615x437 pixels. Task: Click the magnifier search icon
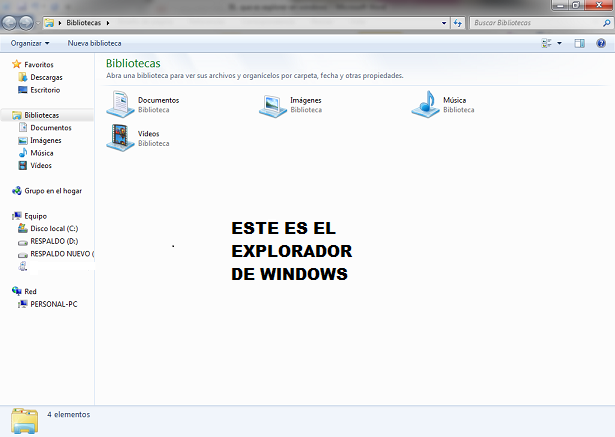(x=606, y=23)
